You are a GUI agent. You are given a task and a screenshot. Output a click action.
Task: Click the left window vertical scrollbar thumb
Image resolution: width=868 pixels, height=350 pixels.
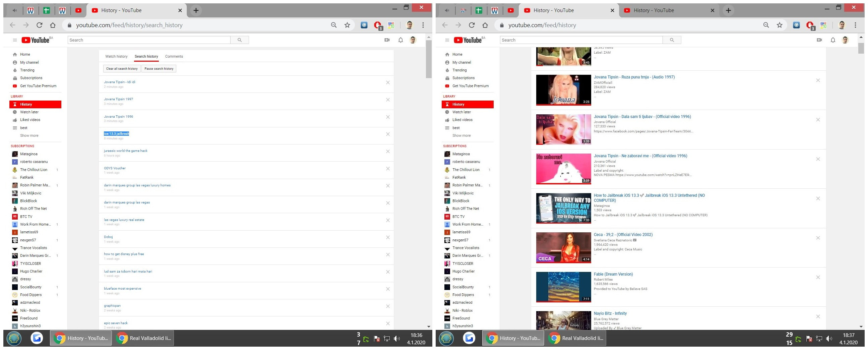(429, 59)
